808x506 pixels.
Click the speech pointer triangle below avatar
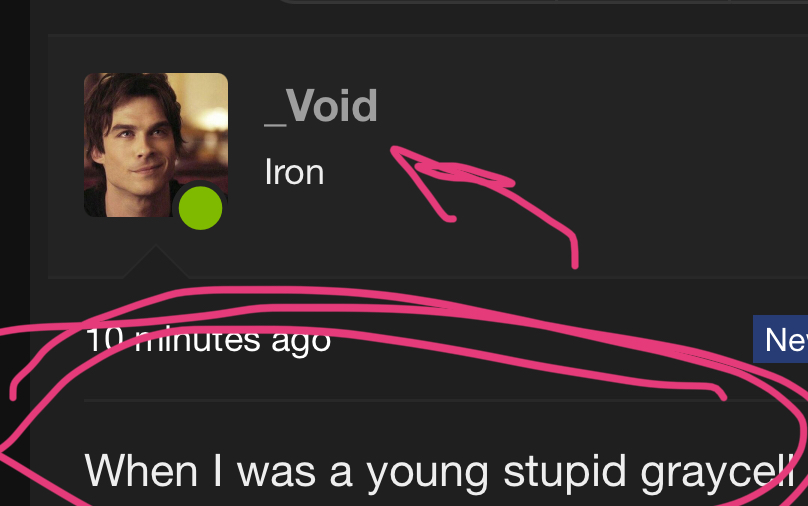point(156,262)
